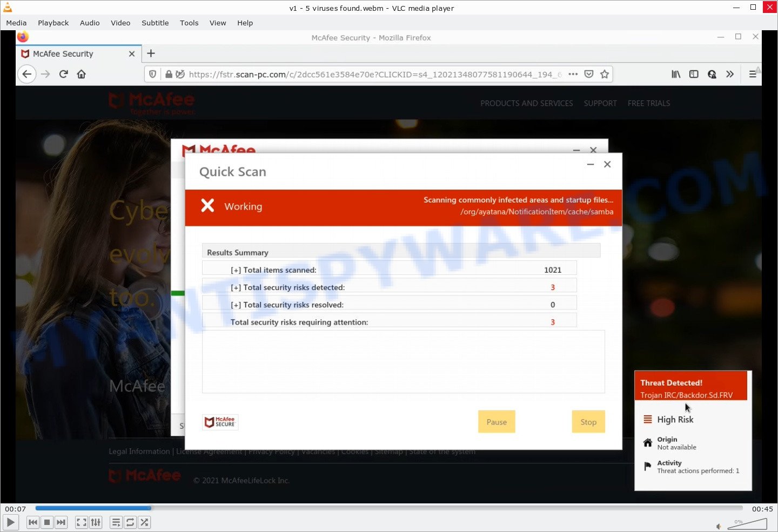Image resolution: width=778 pixels, height=532 pixels.
Task: Open the Firefox account icon
Action: point(712,75)
